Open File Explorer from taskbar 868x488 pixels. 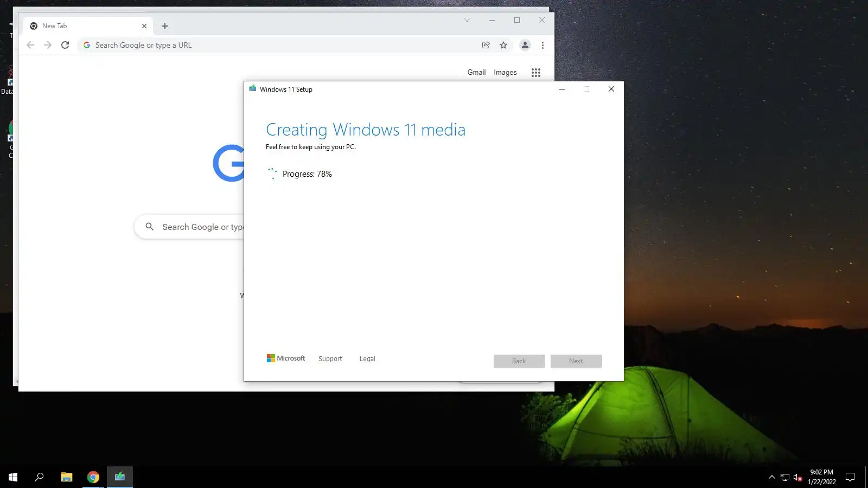tap(66, 477)
